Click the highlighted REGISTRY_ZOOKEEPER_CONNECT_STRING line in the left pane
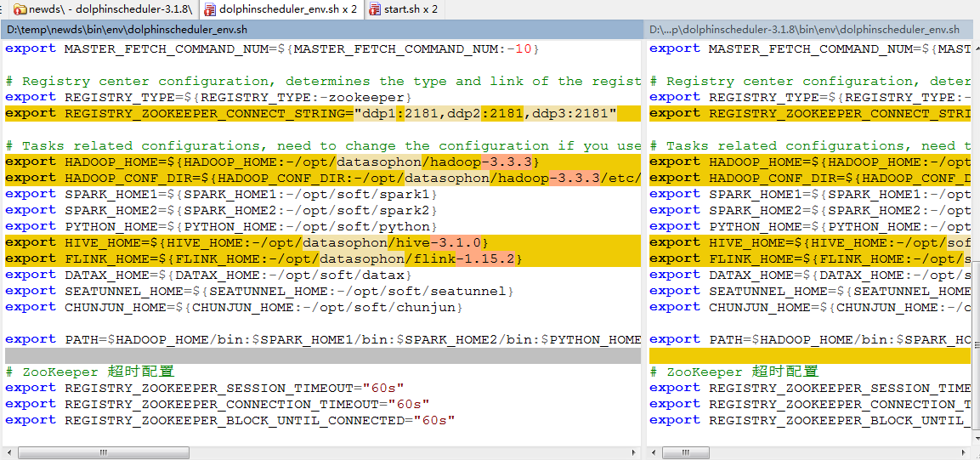The height and width of the screenshot is (460, 980). tap(322, 113)
